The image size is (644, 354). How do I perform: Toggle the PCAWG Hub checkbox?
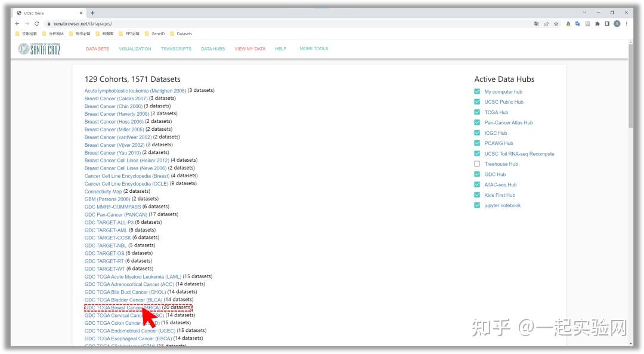[x=477, y=143]
